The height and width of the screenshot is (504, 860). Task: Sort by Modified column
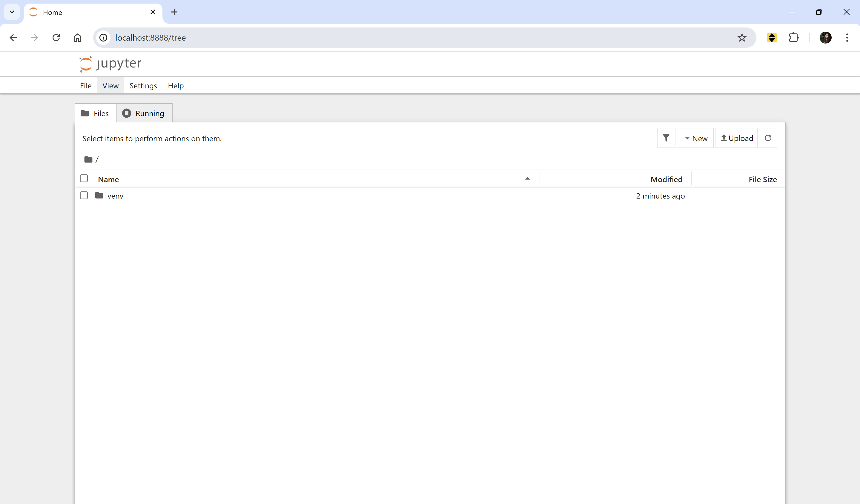coord(666,179)
